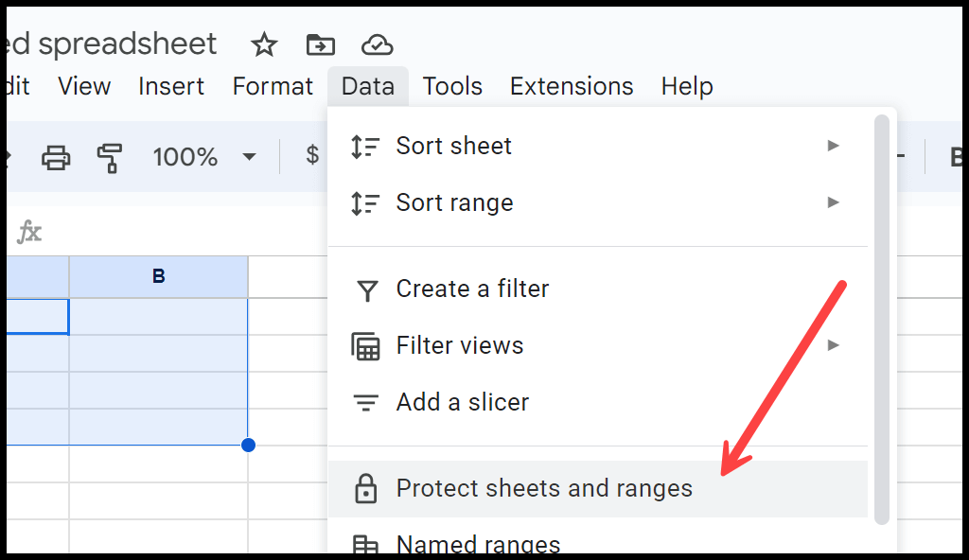Click the Data menu scrollbar
Screen dimensions: 969x560
882,320
